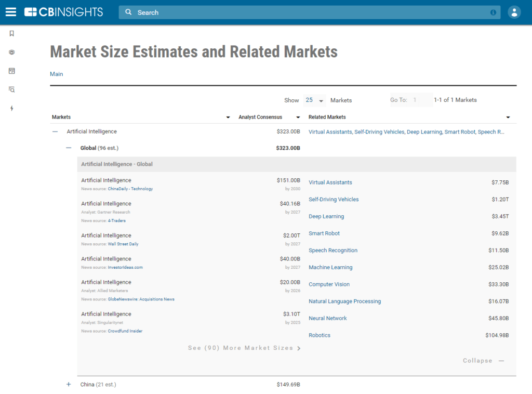This screenshot has width=532, height=394.
Task: Open the lightning bolt sidebar icon
Action: coord(11,108)
